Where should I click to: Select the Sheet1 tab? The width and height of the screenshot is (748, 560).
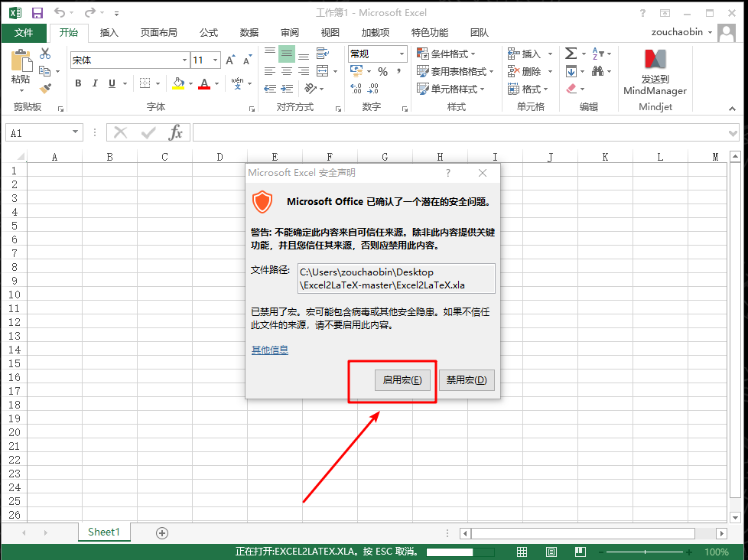[104, 532]
